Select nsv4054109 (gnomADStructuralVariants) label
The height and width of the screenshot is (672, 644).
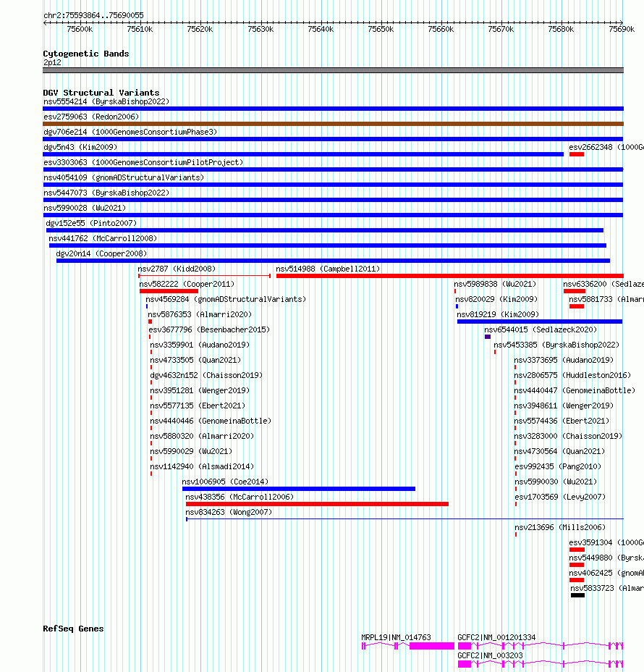[x=124, y=177]
